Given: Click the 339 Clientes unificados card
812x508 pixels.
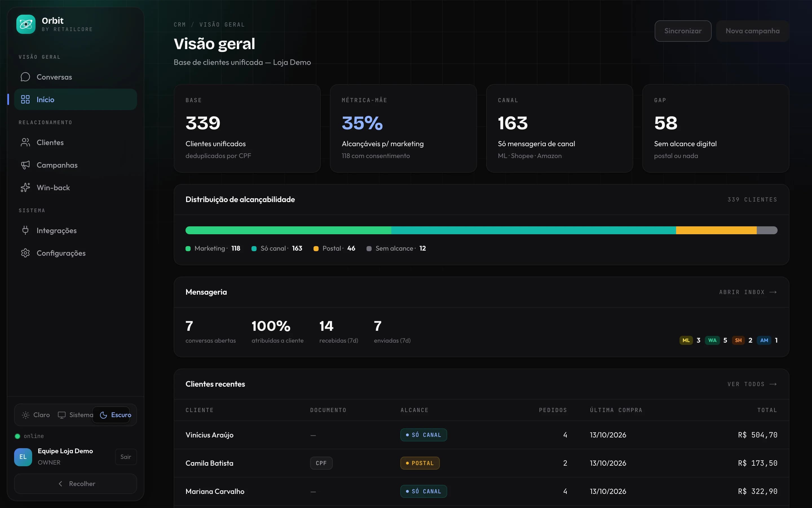Looking at the screenshot, I should (247, 128).
